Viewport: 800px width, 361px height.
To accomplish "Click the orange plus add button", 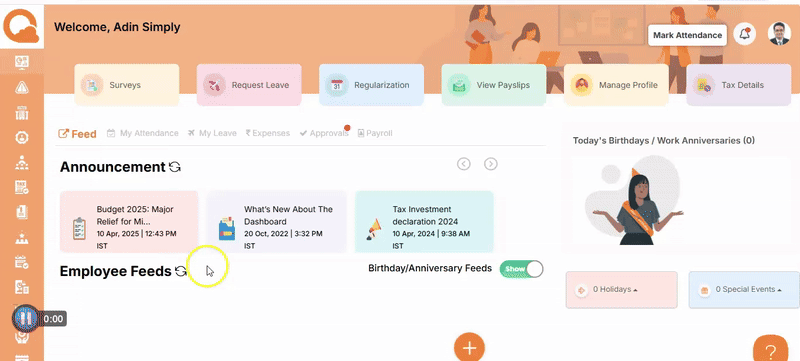I will 469,347.
